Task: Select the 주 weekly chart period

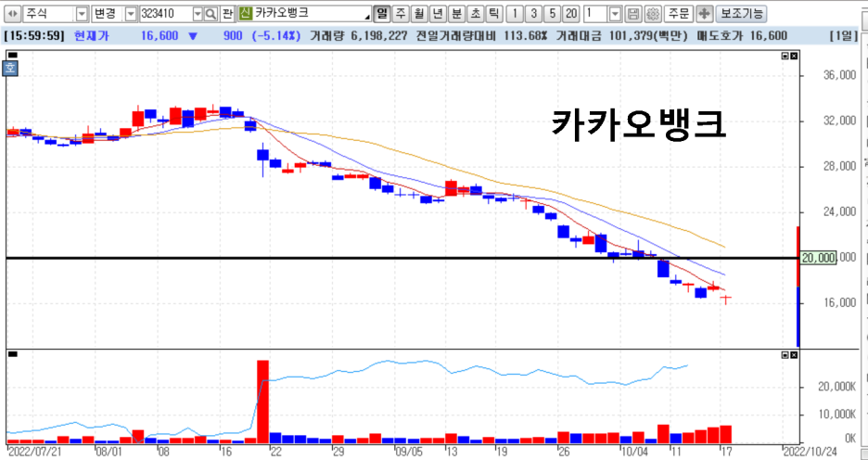Action: [x=401, y=14]
